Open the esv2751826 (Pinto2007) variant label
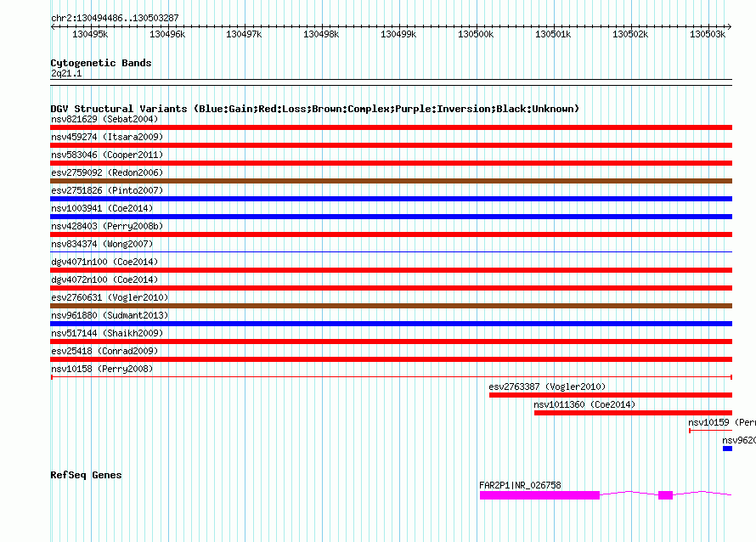Image resolution: width=756 pixels, height=542 pixels. point(107,190)
